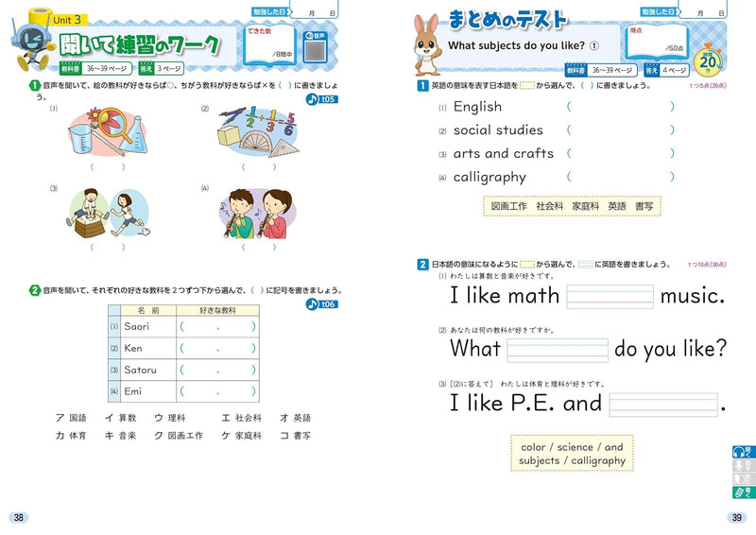
Task: Click page number 39
Action: coord(737,518)
